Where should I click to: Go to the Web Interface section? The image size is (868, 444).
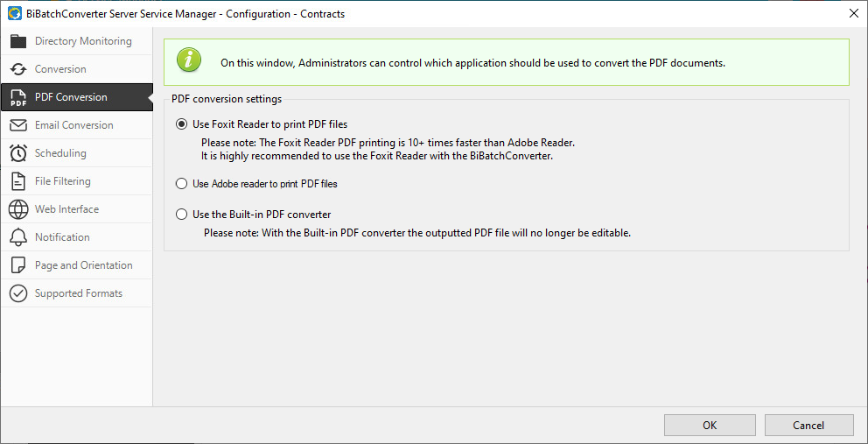[66, 209]
